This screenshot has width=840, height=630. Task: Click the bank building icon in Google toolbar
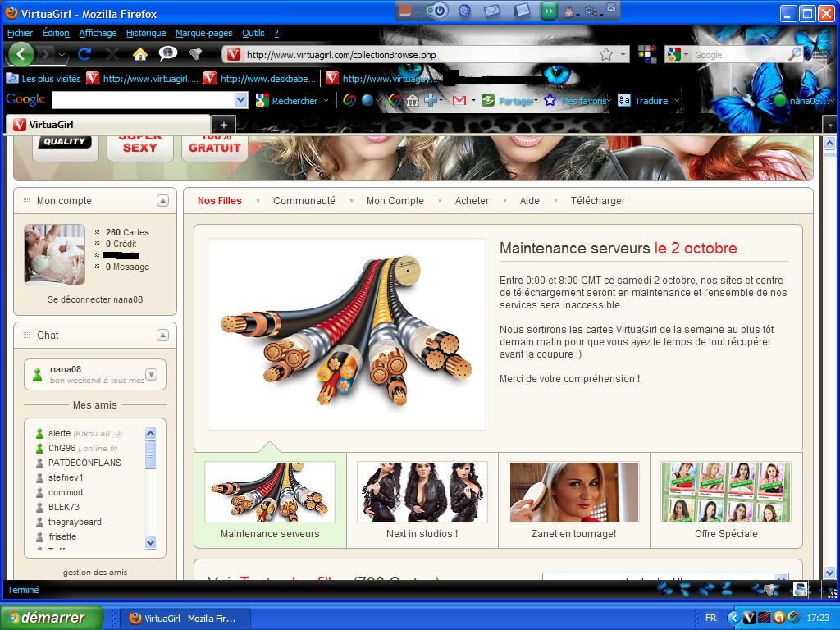412,100
